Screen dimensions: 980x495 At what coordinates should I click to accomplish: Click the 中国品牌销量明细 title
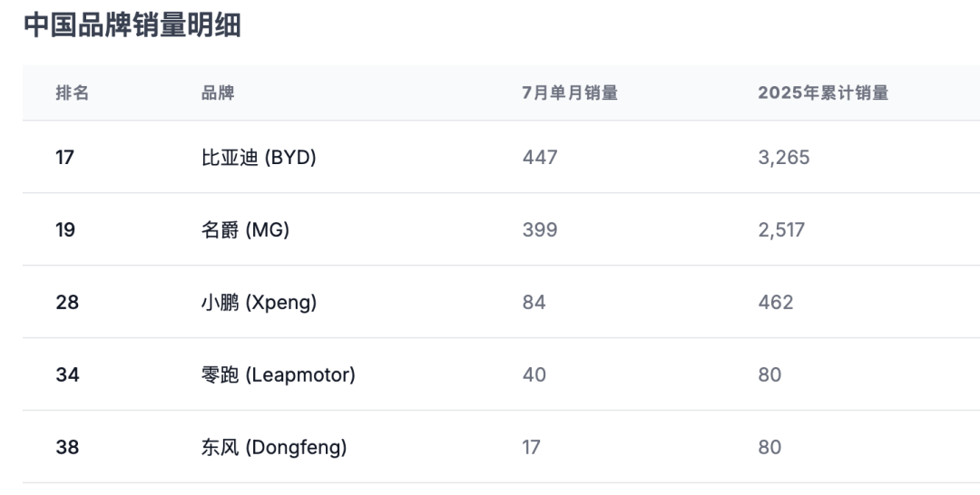(132, 25)
